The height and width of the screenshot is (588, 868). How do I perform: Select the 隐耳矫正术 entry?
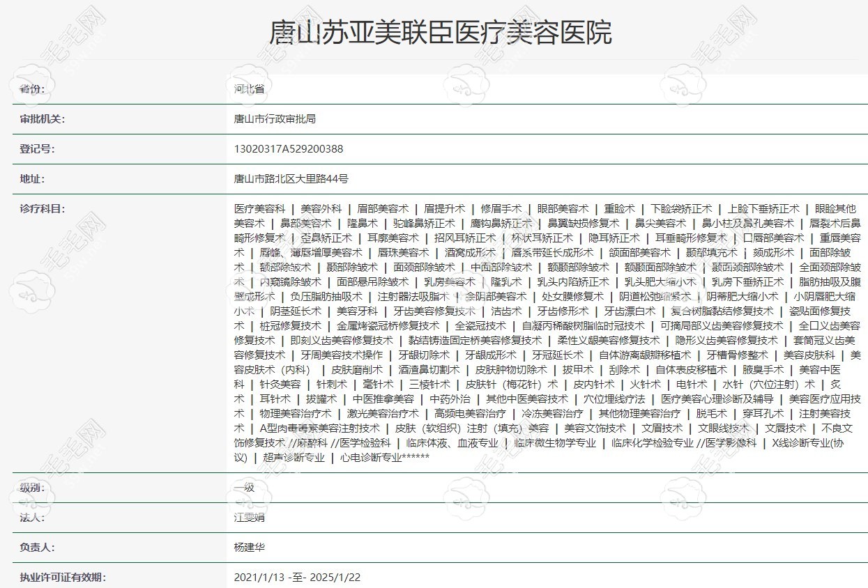614,238
